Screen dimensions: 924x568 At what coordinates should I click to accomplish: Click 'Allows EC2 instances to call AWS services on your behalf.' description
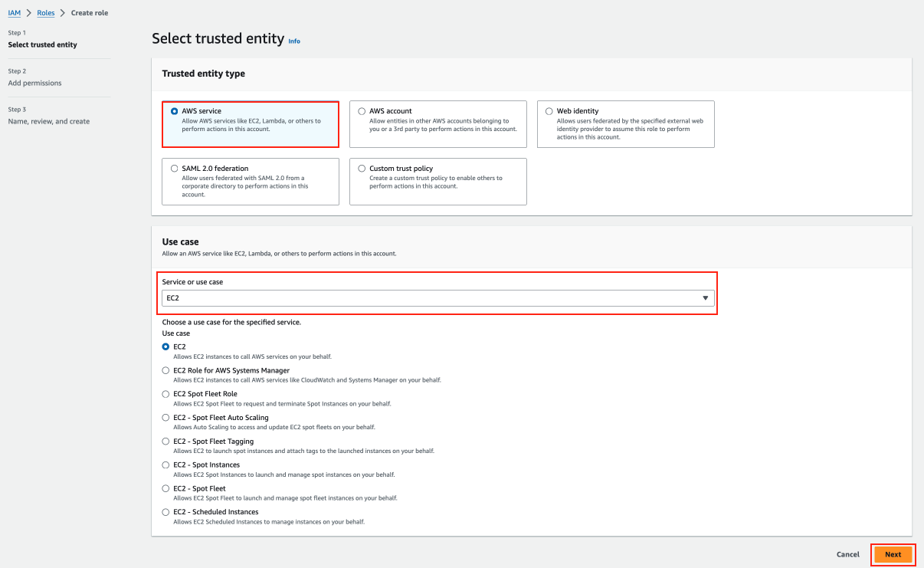pyautogui.click(x=252, y=356)
